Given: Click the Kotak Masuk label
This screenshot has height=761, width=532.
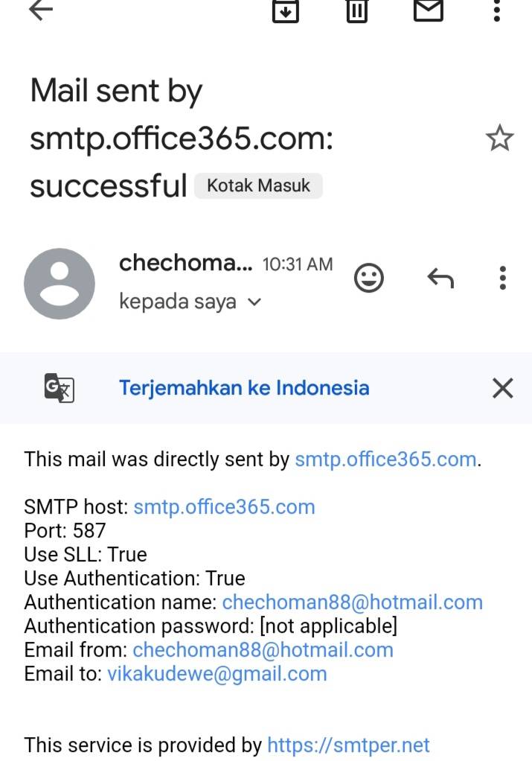Looking at the screenshot, I should [258, 185].
